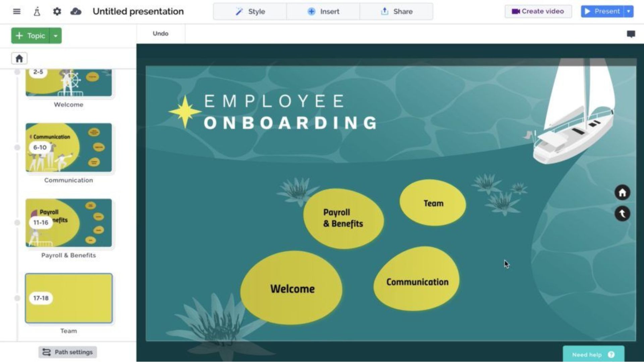Viewport: 644px width, 362px height.
Task: Open the Insert menu
Action: coord(323,11)
